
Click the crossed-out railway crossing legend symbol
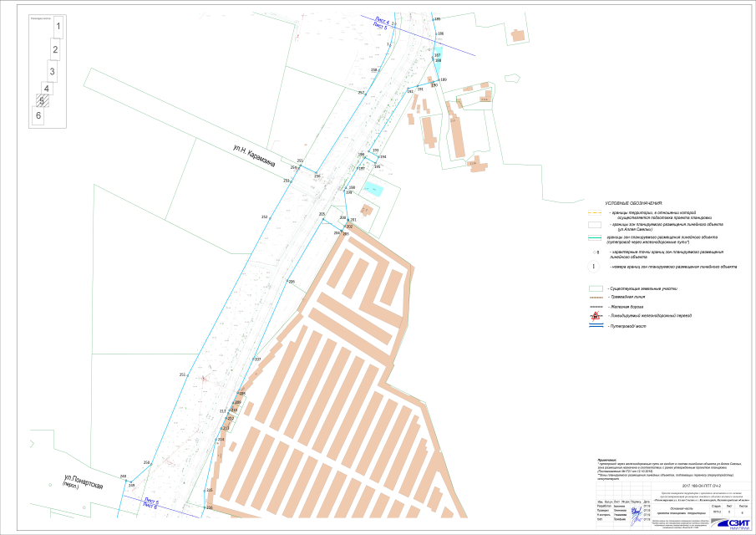tap(596, 316)
